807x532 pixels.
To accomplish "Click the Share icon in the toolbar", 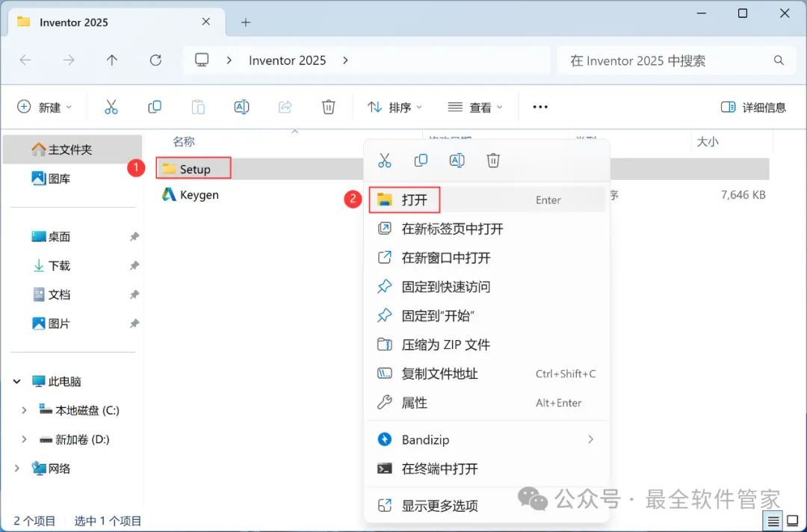I will 285,107.
